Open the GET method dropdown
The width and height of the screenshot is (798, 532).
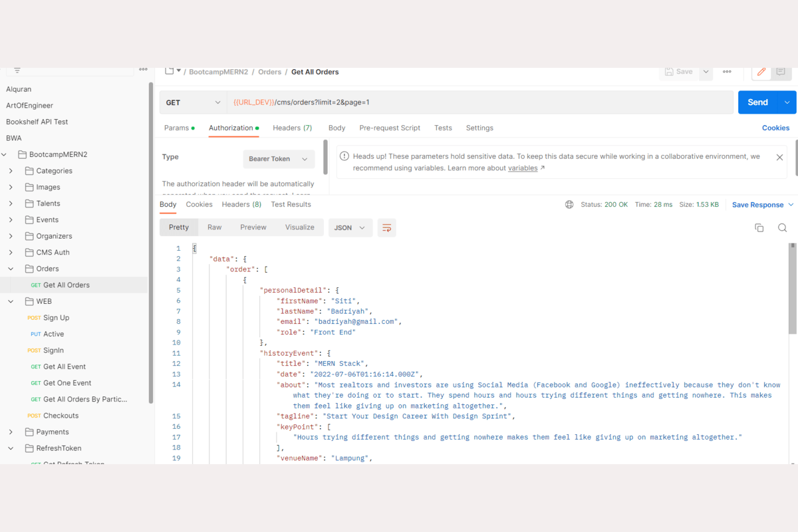click(193, 102)
